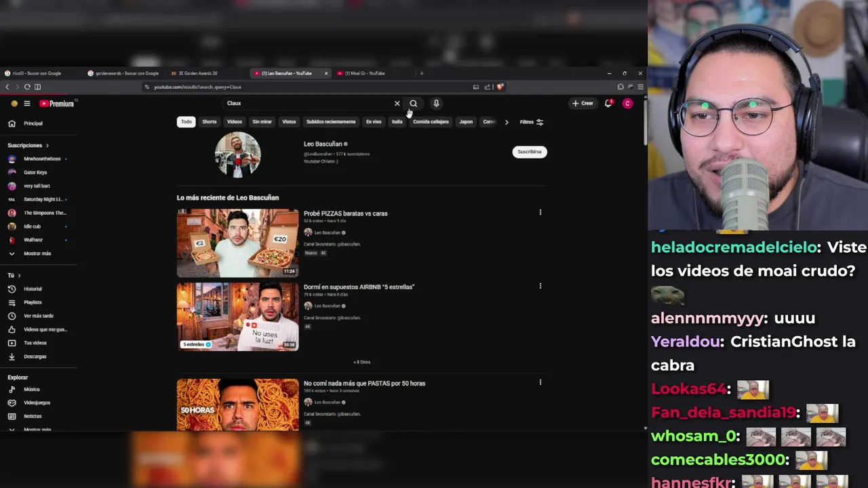Select the Shorts filter chip
This screenshot has height=488, width=868.
pos(210,122)
